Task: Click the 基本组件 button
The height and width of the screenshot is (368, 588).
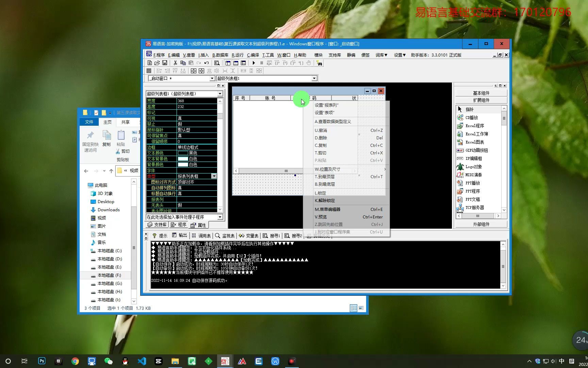Action: point(481,93)
